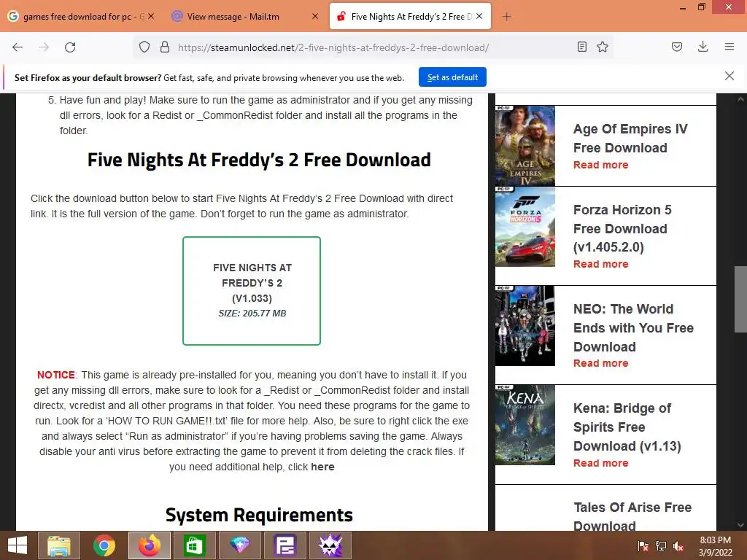Click the red 'NOTICE' text
747x560 pixels.
point(56,375)
